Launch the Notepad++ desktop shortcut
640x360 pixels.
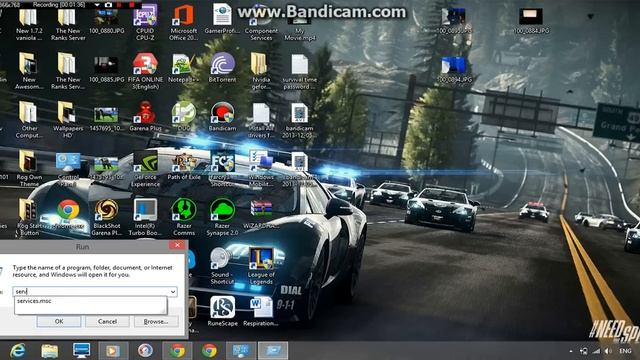(x=183, y=67)
